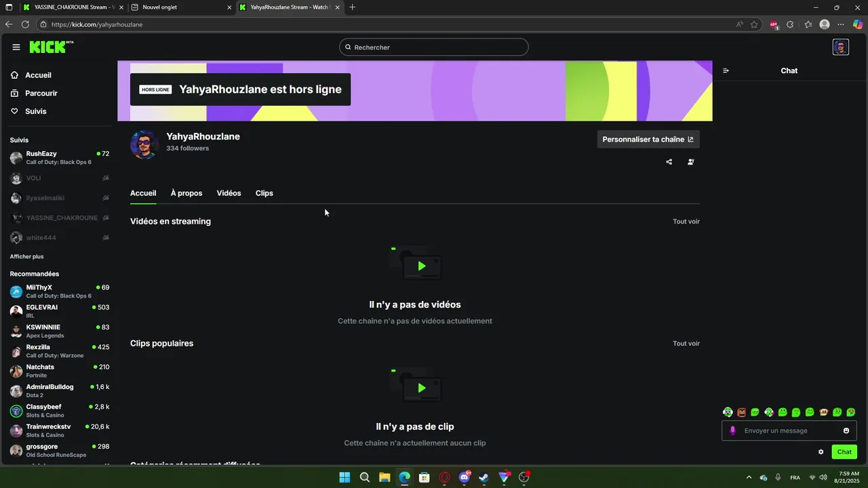This screenshot has width=868, height=488.
Task: Open Discord from the taskbar
Action: [464, 477]
